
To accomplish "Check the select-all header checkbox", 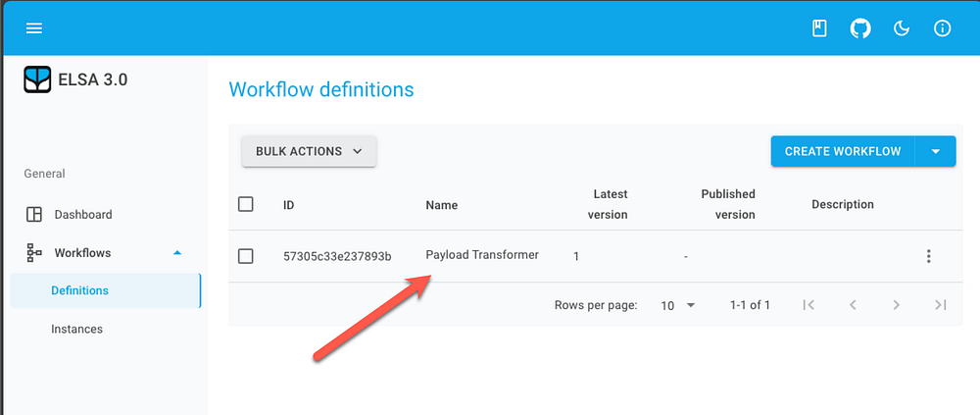I will pos(246,204).
